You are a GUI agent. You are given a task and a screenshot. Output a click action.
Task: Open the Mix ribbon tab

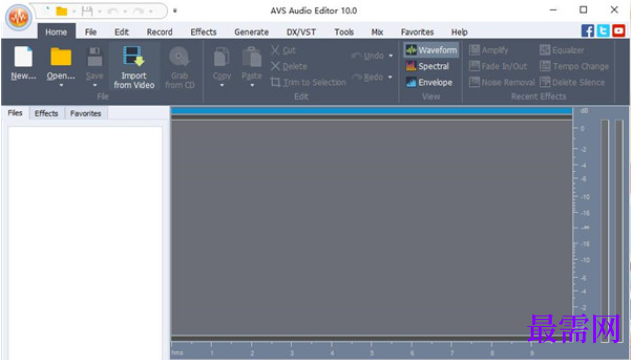click(x=377, y=32)
